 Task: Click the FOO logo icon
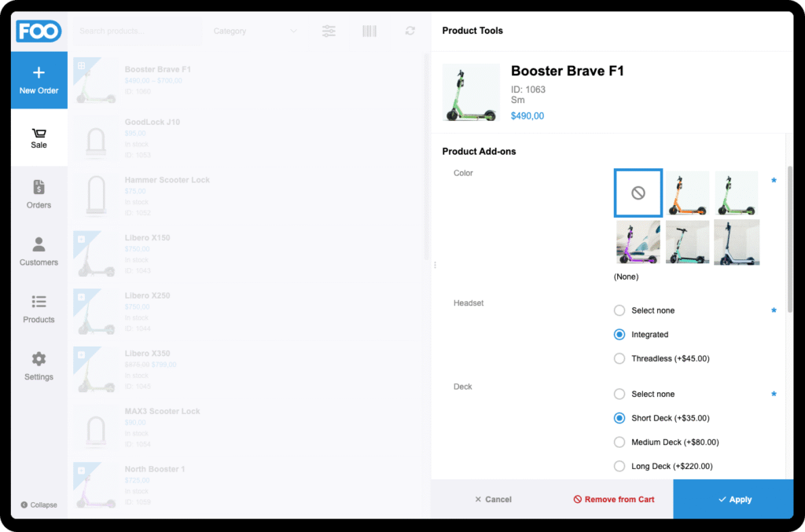(x=39, y=31)
